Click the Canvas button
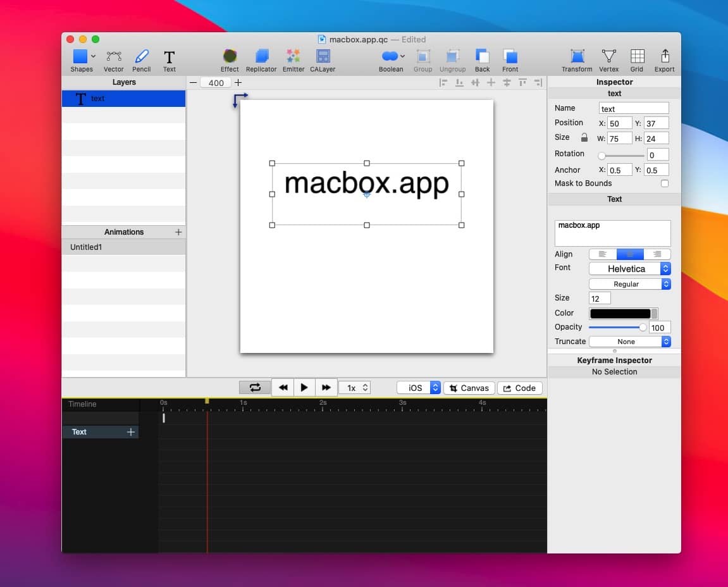 coord(469,388)
